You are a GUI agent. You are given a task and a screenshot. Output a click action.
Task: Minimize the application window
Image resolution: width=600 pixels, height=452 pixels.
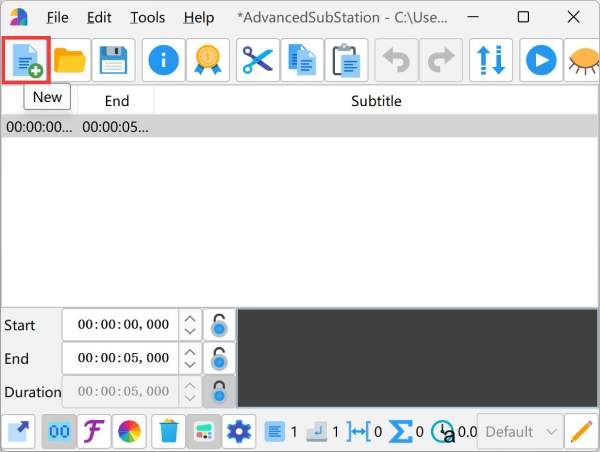tap(473, 17)
